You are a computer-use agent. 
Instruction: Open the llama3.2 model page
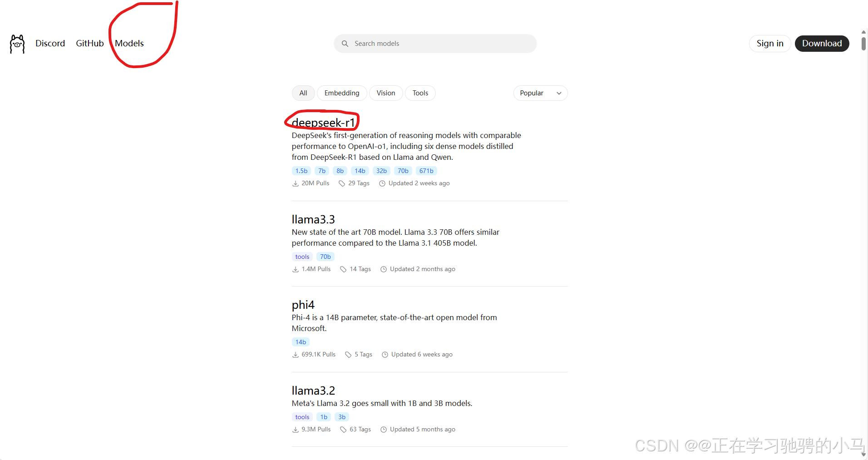pyautogui.click(x=313, y=391)
